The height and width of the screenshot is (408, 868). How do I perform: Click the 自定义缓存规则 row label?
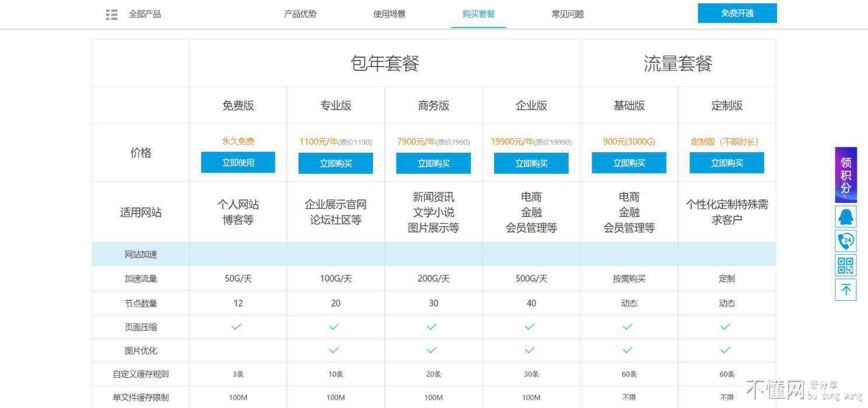click(x=141, y=374)
